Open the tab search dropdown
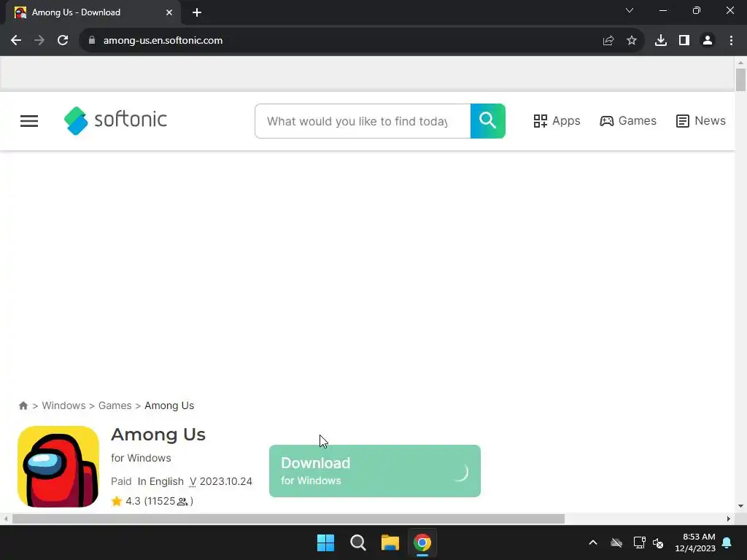This screenshot has width=747, height=560. click(x=630, y=10)
